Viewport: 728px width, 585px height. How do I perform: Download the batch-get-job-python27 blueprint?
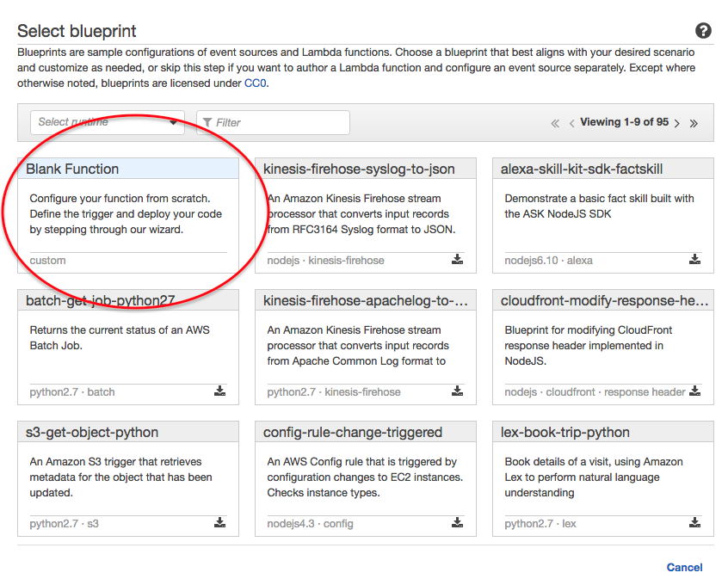click(219, 391)
